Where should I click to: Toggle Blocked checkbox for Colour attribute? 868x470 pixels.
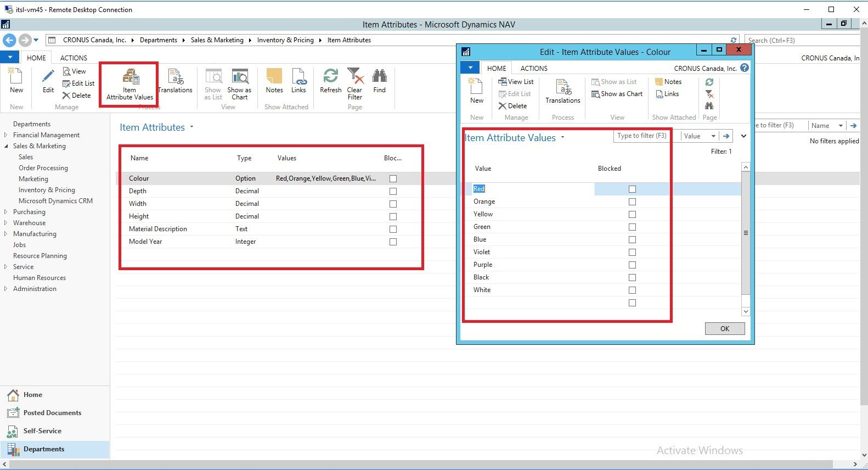click(393, 178)
